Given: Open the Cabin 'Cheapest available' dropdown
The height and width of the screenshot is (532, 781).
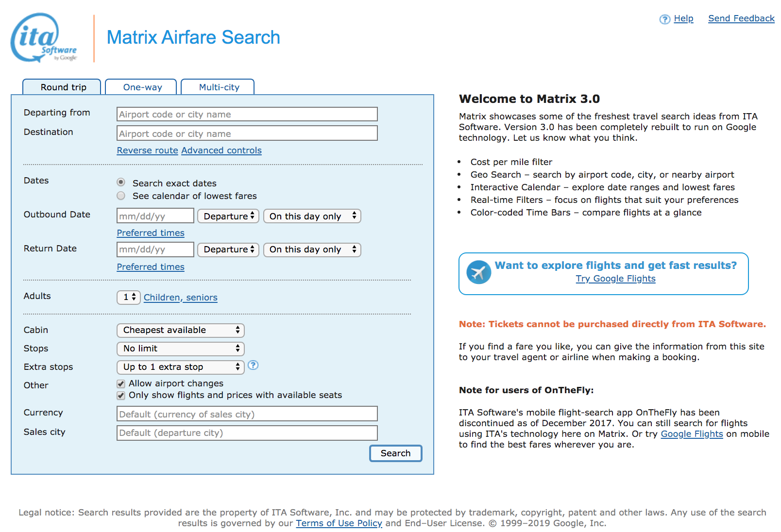Looking at the screenshot, I should [180, 330].
